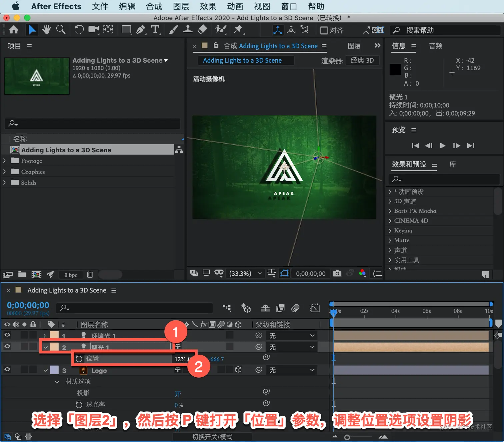The image size is (504, 442).
Task: Click the 投影 value 开
Action: (178, 394)
